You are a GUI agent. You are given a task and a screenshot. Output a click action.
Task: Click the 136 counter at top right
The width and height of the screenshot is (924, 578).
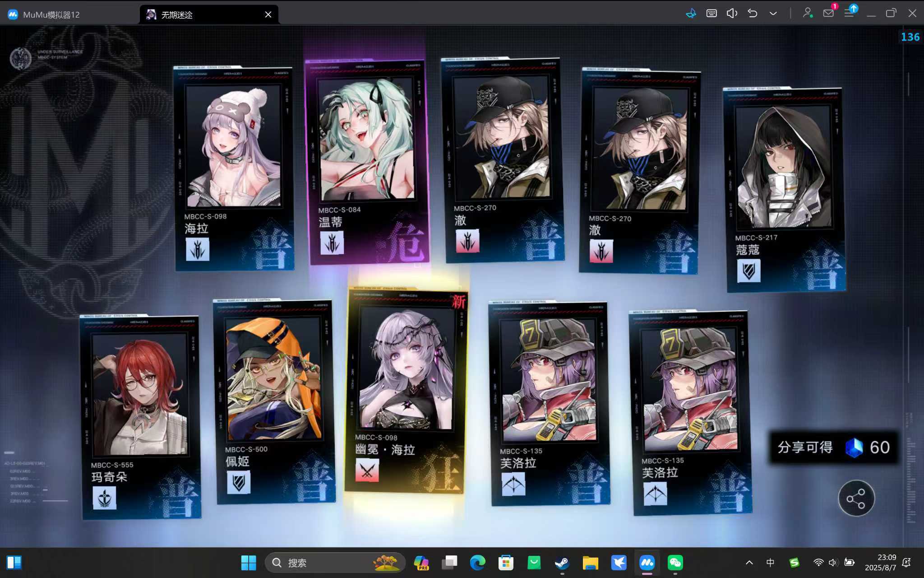[x=910, y=37]
